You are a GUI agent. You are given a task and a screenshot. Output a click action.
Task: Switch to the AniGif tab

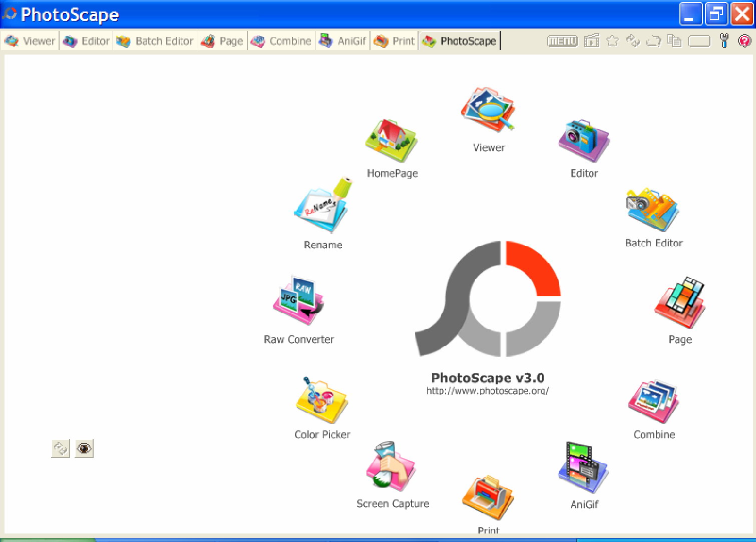343,41
